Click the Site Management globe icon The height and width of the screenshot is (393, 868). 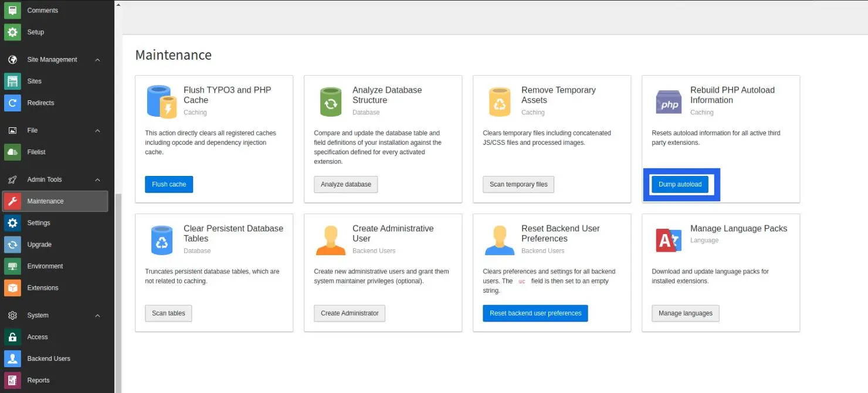(x=12, y=59)
